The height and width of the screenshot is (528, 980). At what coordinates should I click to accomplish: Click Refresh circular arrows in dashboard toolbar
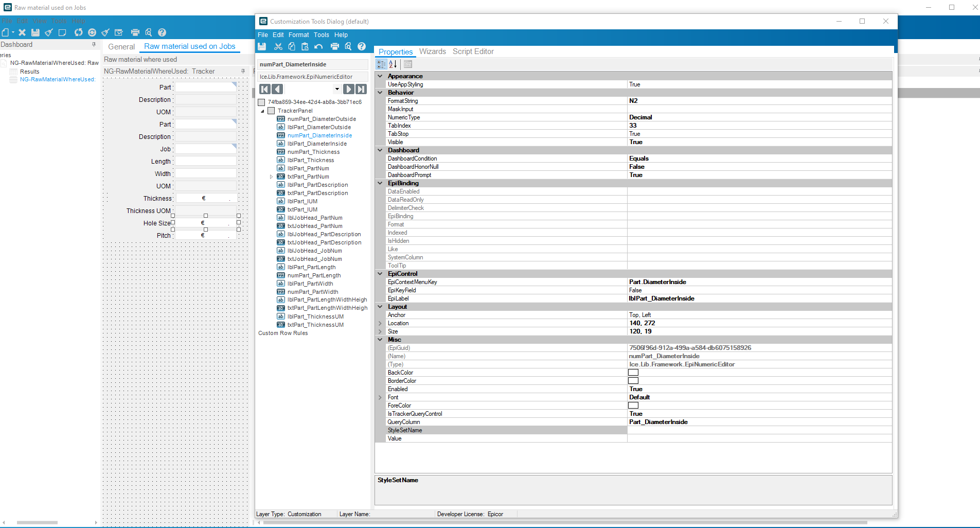pos(78,32)
